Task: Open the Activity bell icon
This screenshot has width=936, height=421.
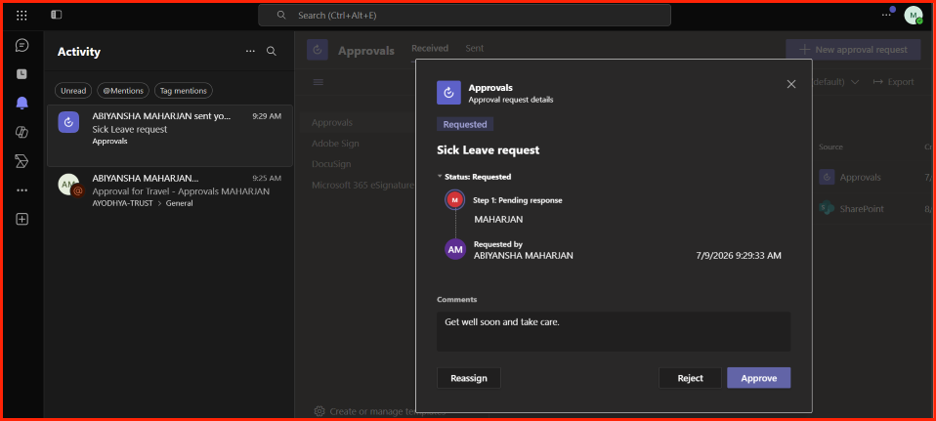Action: pos(22,103)
